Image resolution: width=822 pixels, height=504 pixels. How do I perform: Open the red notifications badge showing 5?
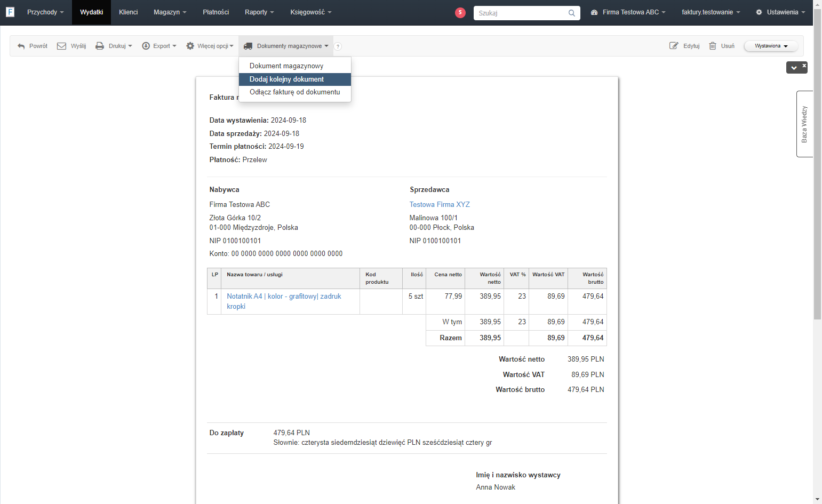pyautogui.click(x=460, y=12)
